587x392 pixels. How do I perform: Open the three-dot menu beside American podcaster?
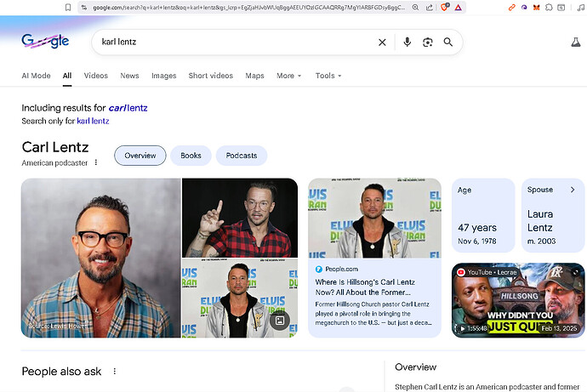[96, 162]
